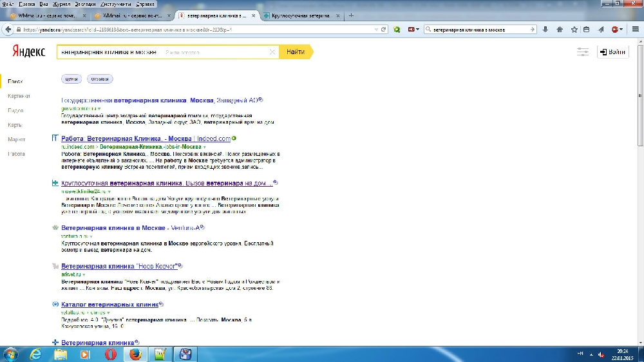
Task: Click the volume icon in the tray
Action: [x=601, y=355]
